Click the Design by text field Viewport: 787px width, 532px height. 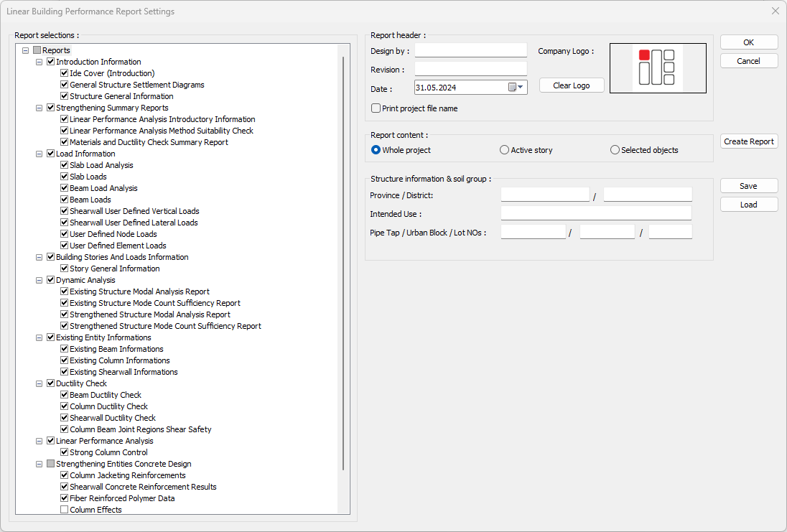coord(471,51)
